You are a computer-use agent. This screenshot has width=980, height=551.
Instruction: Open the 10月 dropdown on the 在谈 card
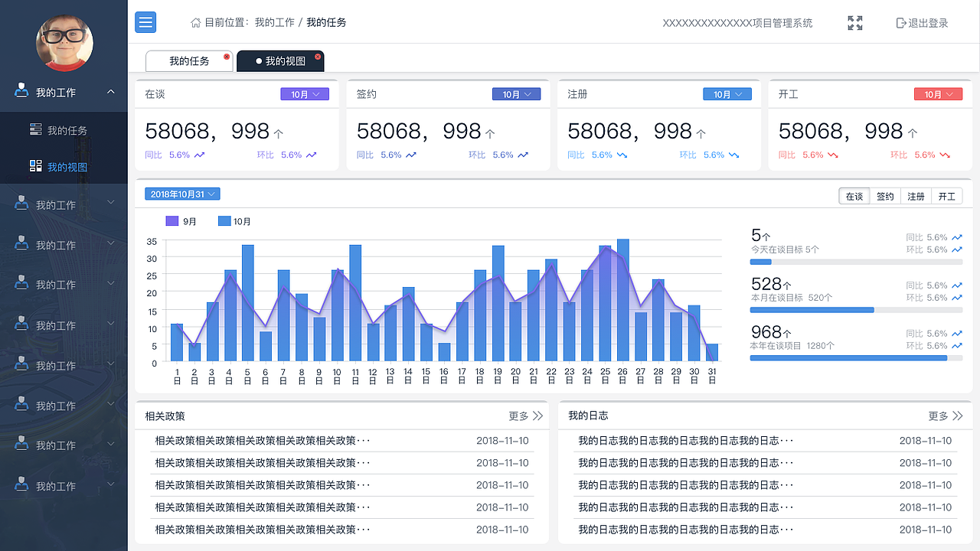click(305, 94)
